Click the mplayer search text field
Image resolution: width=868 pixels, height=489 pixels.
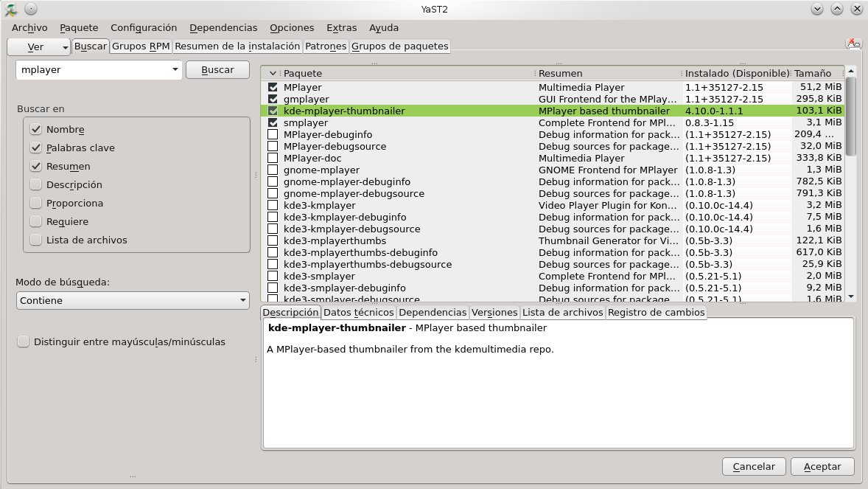pos(94,70)
